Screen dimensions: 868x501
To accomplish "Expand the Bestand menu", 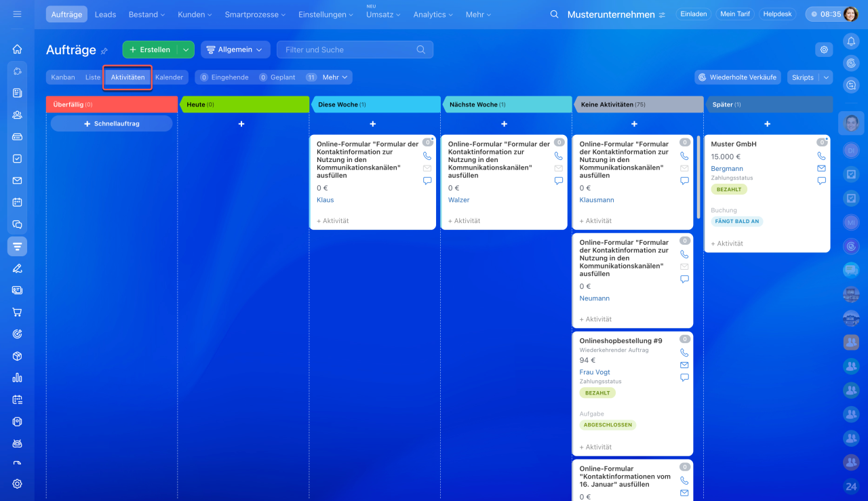I will coord(146,14).
